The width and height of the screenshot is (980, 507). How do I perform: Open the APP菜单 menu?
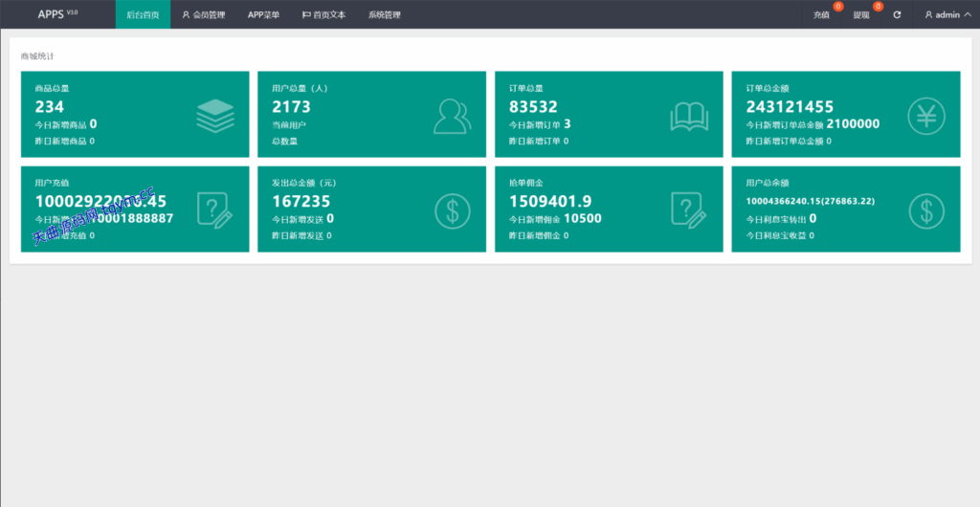point(263,15)
